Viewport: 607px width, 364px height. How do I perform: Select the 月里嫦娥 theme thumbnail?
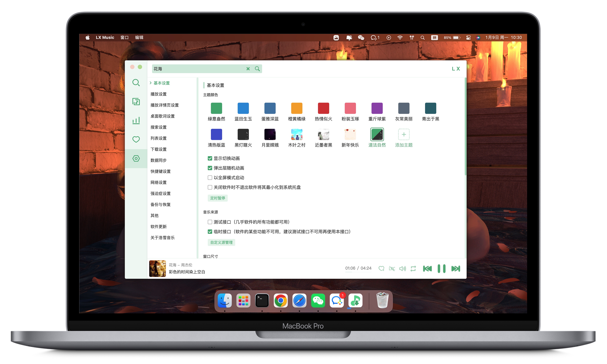(270, 134)
